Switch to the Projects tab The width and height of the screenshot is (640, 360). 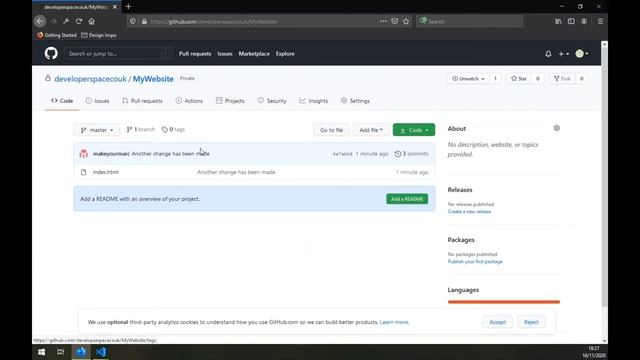click(x=230, y=101)
